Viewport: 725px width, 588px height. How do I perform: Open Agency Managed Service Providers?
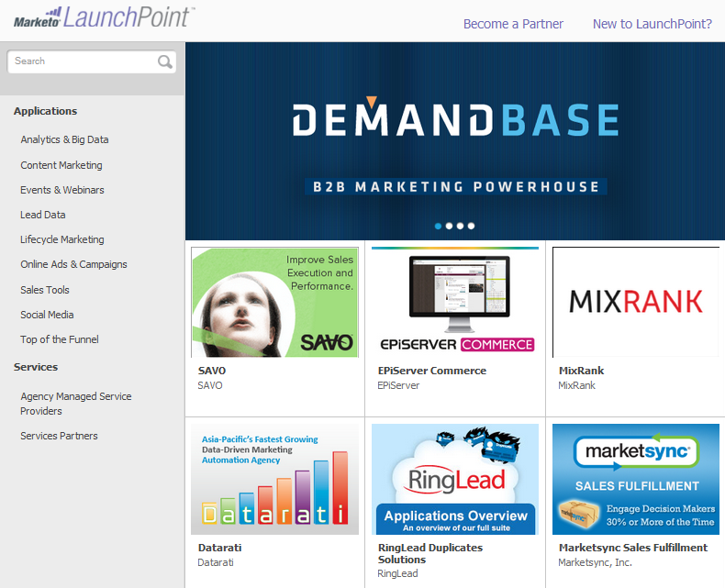[76, 404]
